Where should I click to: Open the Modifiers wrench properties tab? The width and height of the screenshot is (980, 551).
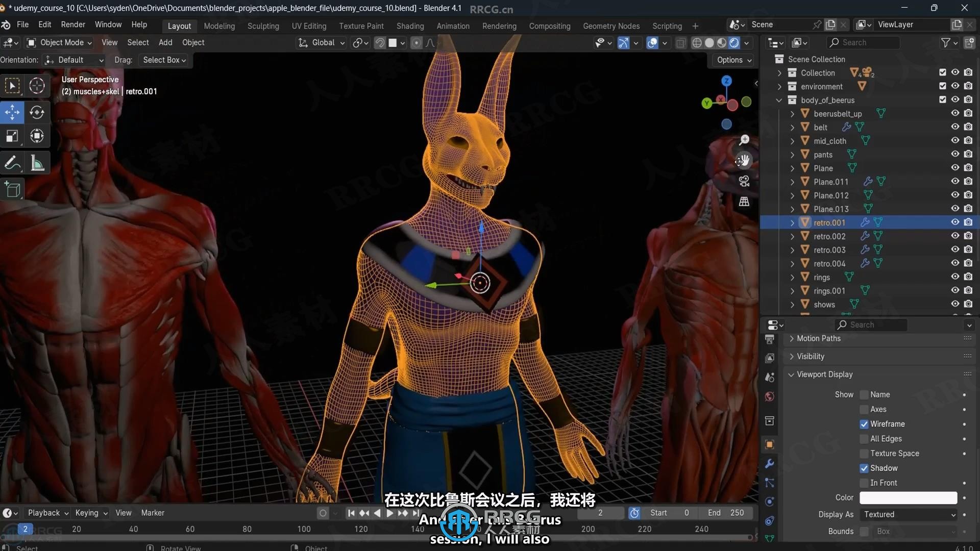pyautogui.click(x=770, y=464)
